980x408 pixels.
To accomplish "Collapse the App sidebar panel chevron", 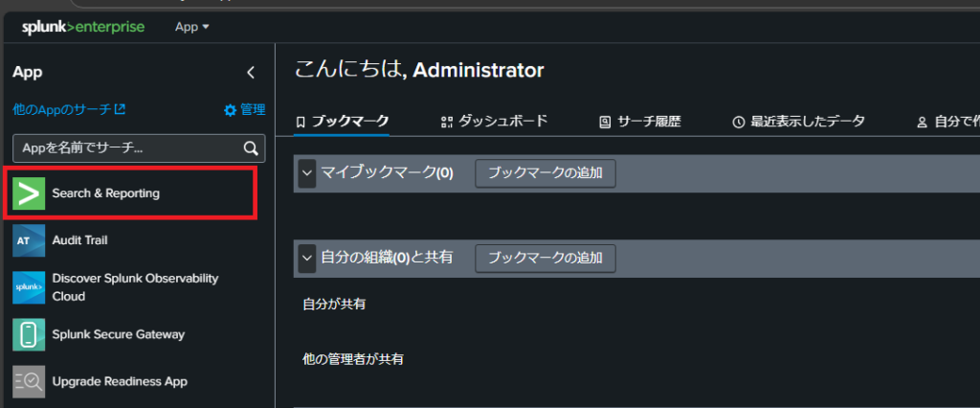I will click(251, 72).
